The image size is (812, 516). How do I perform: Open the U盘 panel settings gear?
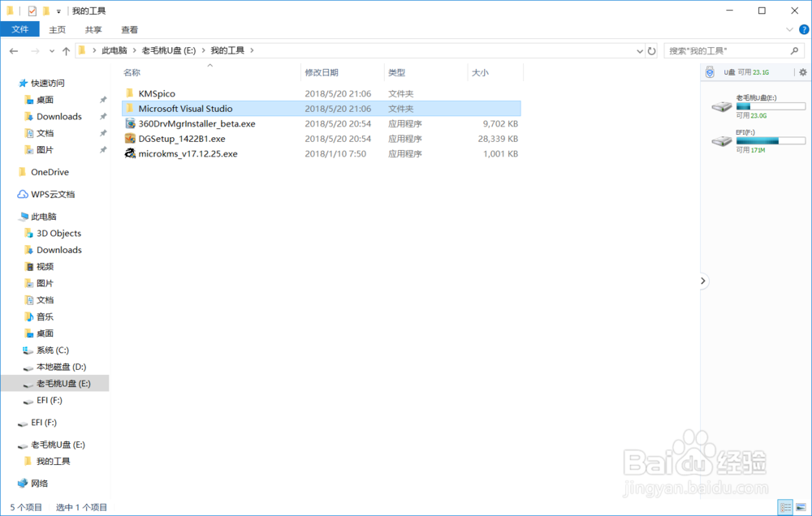point(803,72)
